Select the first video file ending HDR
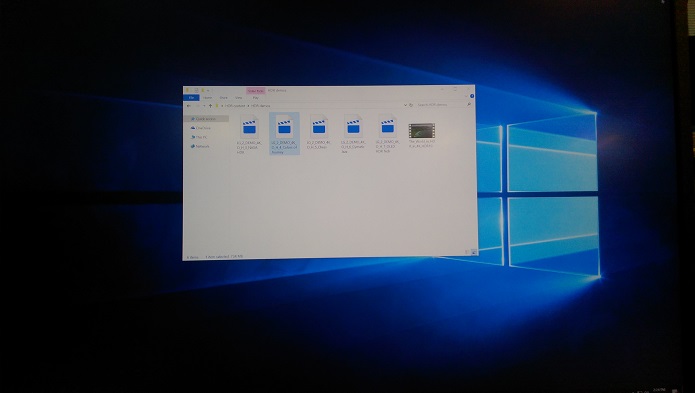Image resolution: width=695 pixels, height=393 pixels. (x=250, y=134)
